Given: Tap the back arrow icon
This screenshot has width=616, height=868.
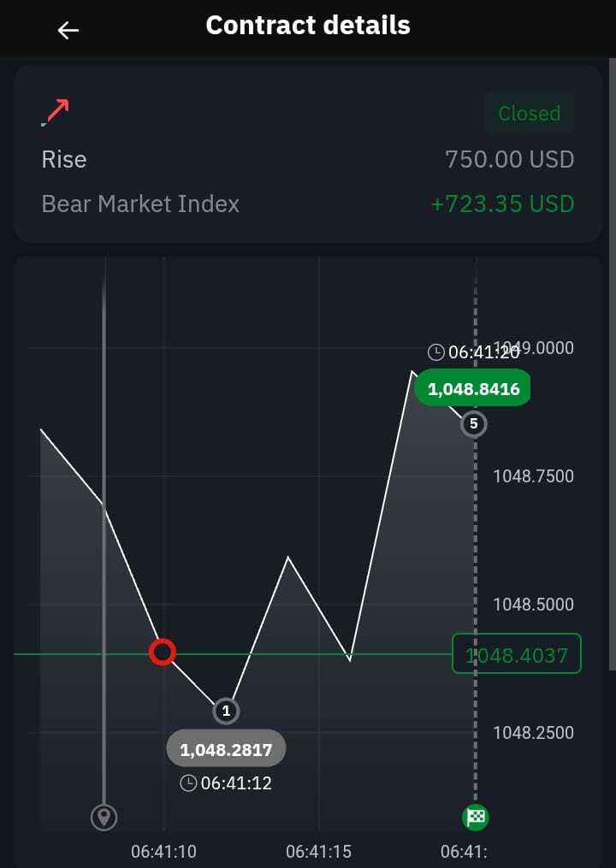Looking at the screenshot, I should click(x=68, y=31).
